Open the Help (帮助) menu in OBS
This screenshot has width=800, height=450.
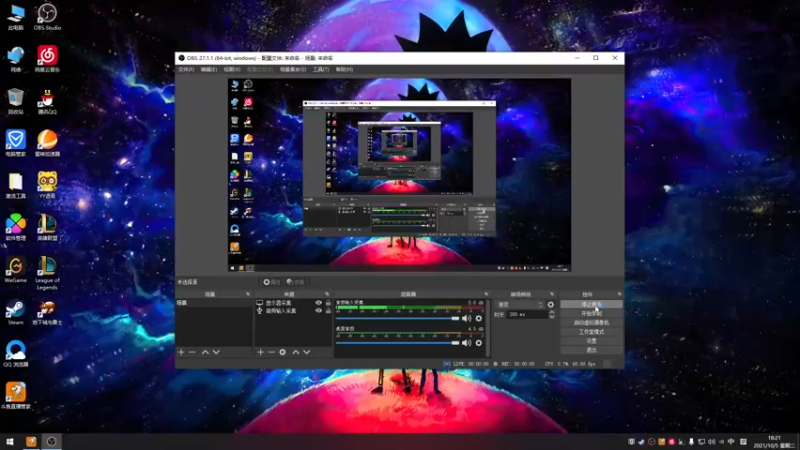click(344, 69)
